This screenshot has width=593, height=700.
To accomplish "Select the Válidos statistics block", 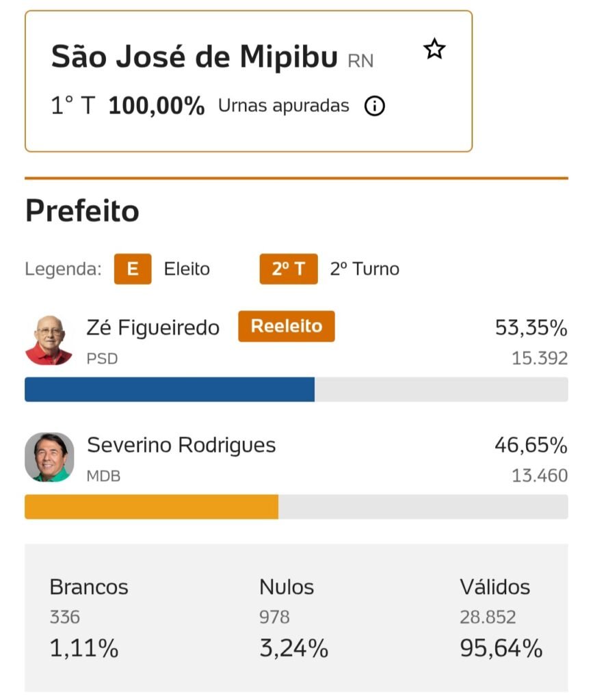I will pos(501,618).
